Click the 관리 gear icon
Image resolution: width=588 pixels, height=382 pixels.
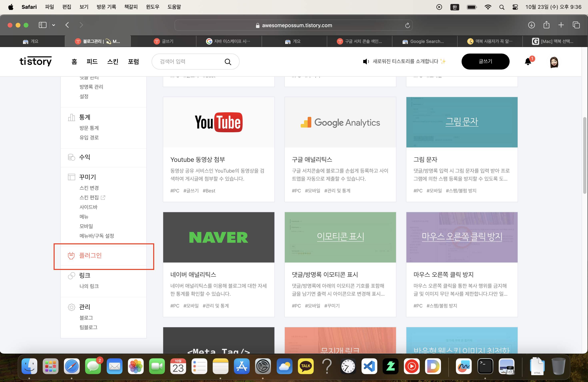point(71,307)
